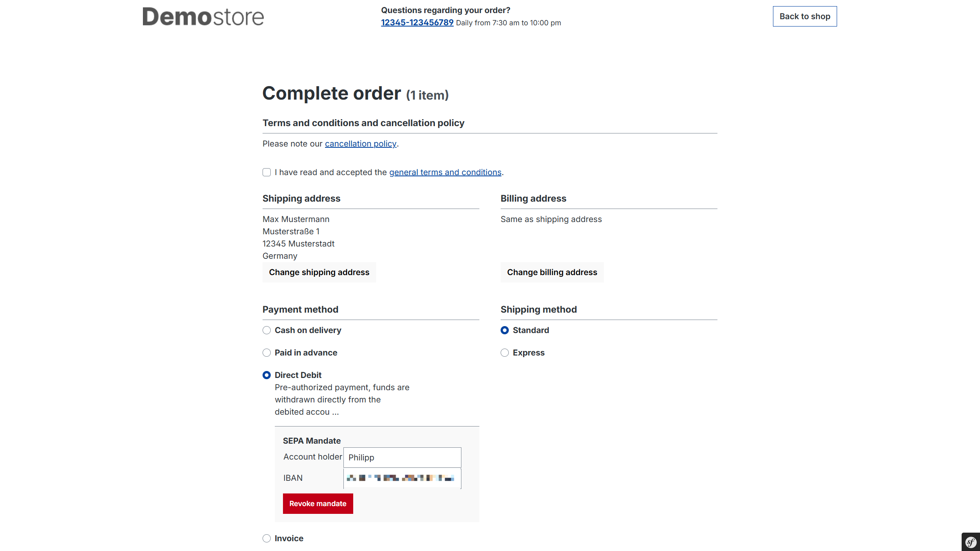
Task: Click Back to shop button
Action: [804, 16]
